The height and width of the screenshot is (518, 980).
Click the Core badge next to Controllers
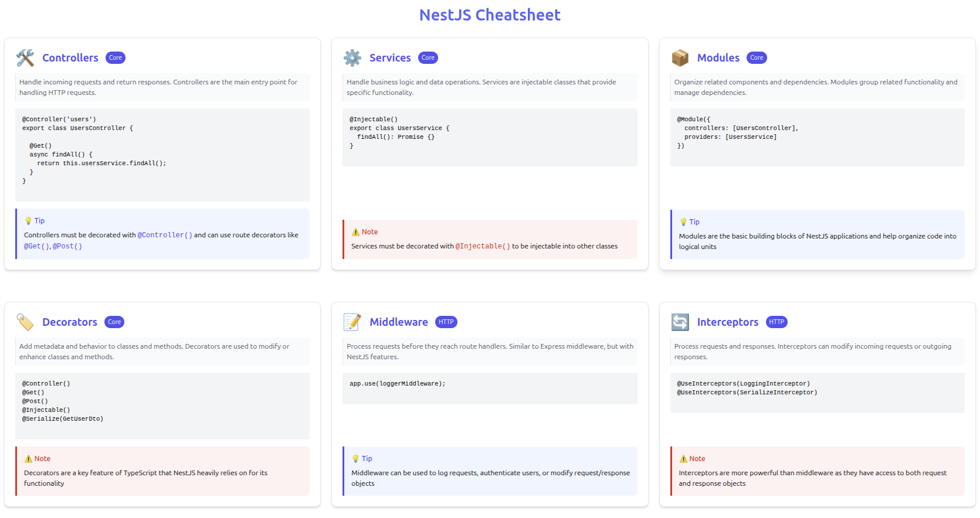click(116, 57)
